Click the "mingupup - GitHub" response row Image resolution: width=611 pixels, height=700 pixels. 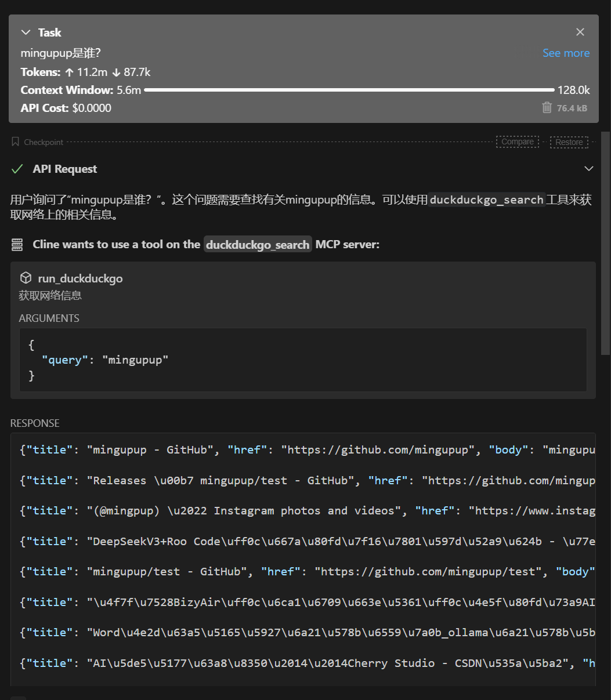(308, 450)
